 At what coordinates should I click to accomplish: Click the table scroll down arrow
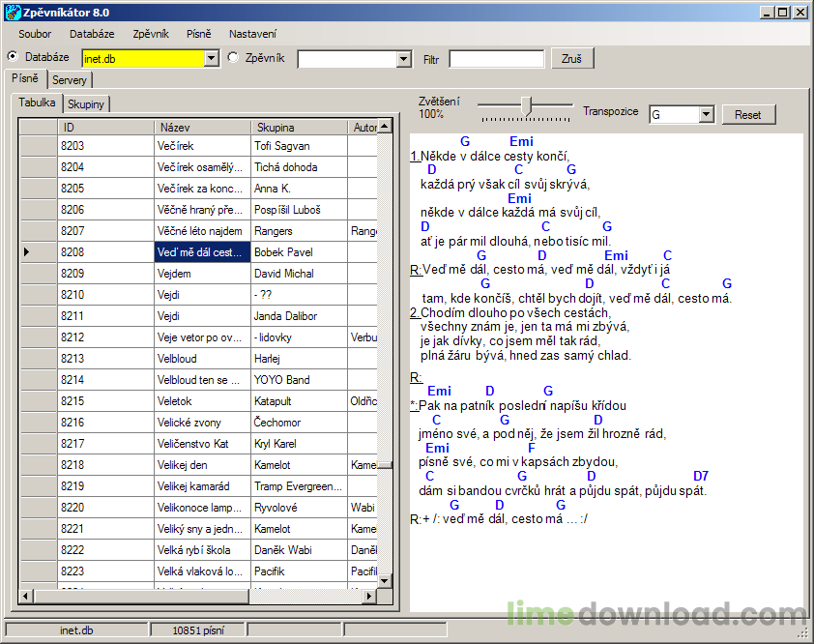point(385,580)
